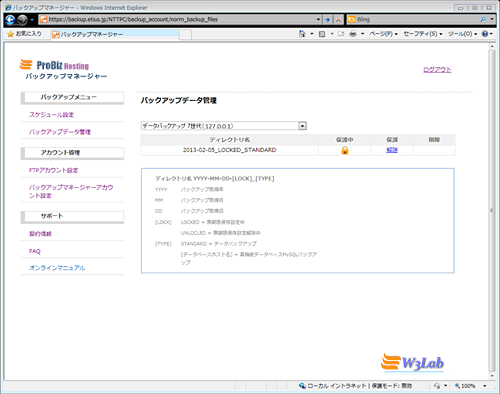This screenshot has width=500, height=394.
Task: Click the 削除 column header
Action: (x=434, y=140)
